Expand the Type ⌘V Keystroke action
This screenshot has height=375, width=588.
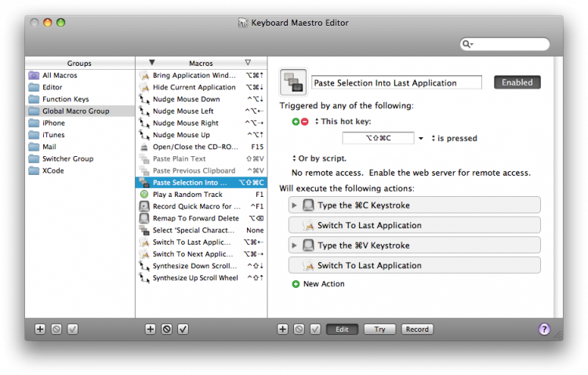tap(294, 246)
